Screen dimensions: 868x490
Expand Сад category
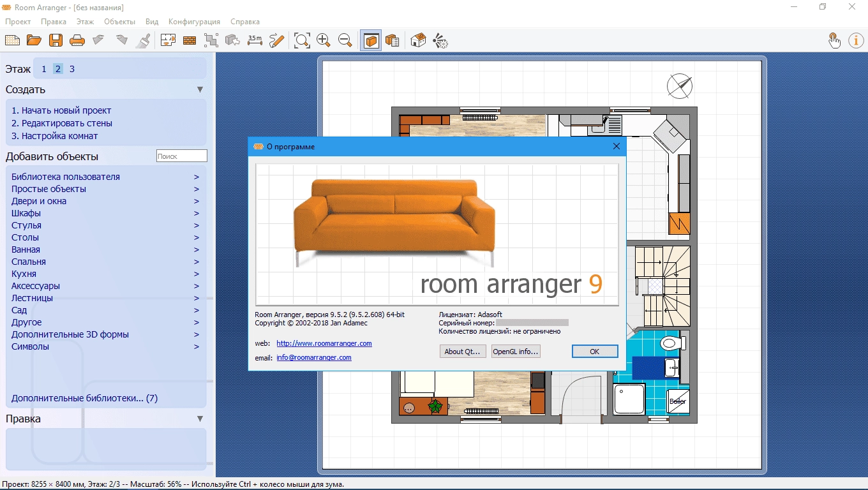(x=105, y=310)
